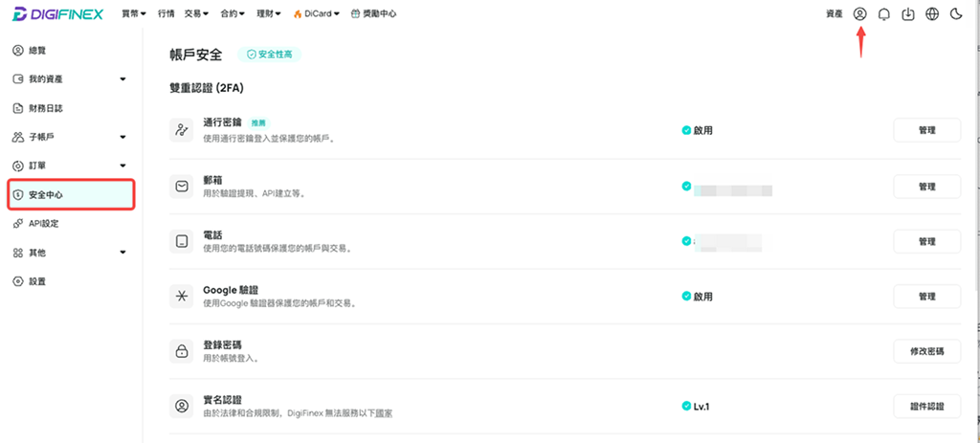Click 管理 button for 郵箱
This screenshot has height=443, width=980.
coord(926,187)
